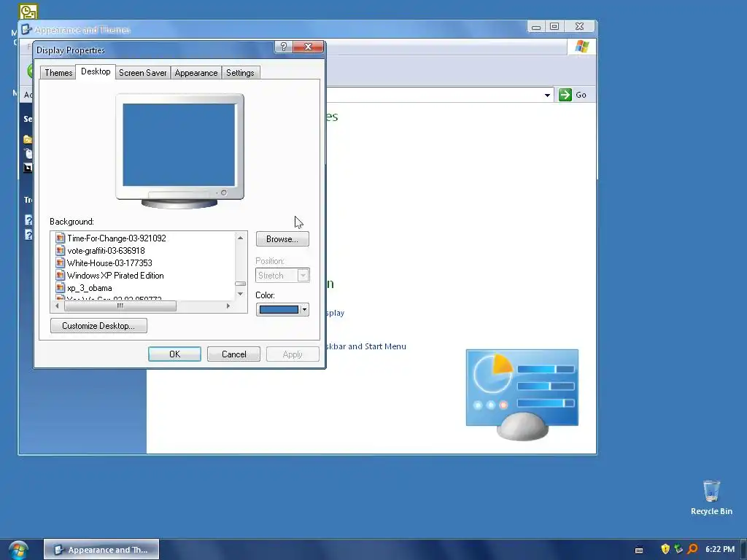The height and width of the screenshot is (560, 747).
Task: Click the orange magnifier tray icon
Action: 692,549
